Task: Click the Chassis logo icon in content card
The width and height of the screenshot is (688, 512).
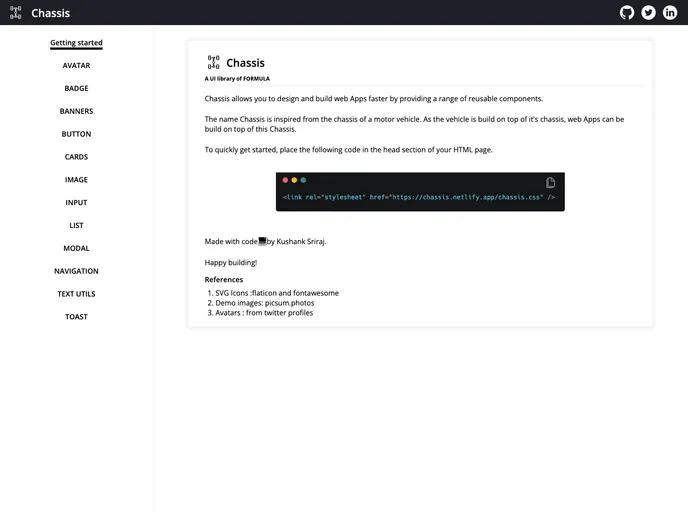Action: [x=213, y=63]
